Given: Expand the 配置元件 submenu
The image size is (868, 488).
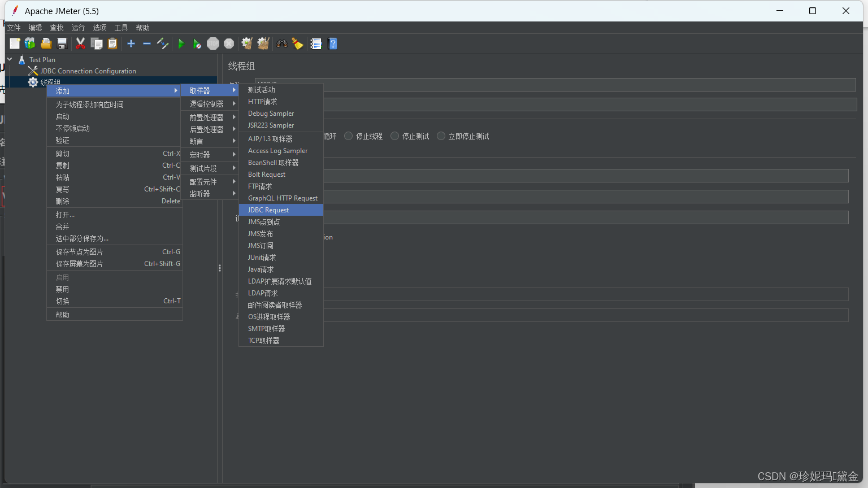Looking at the screenshot, I should click(x=210, y=182).
